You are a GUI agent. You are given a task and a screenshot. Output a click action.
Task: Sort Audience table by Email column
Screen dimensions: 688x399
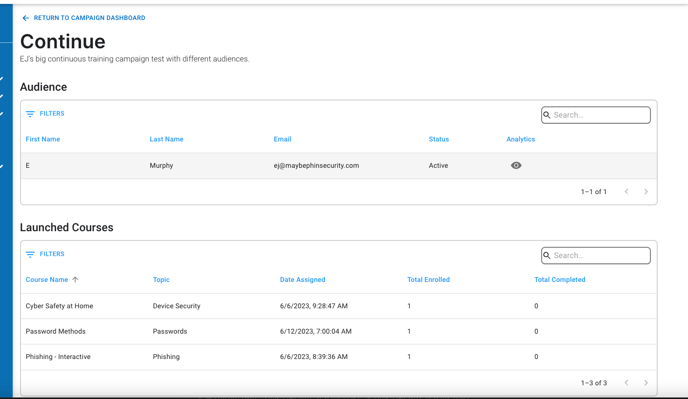pyautogui.click(x=283, y=139)
